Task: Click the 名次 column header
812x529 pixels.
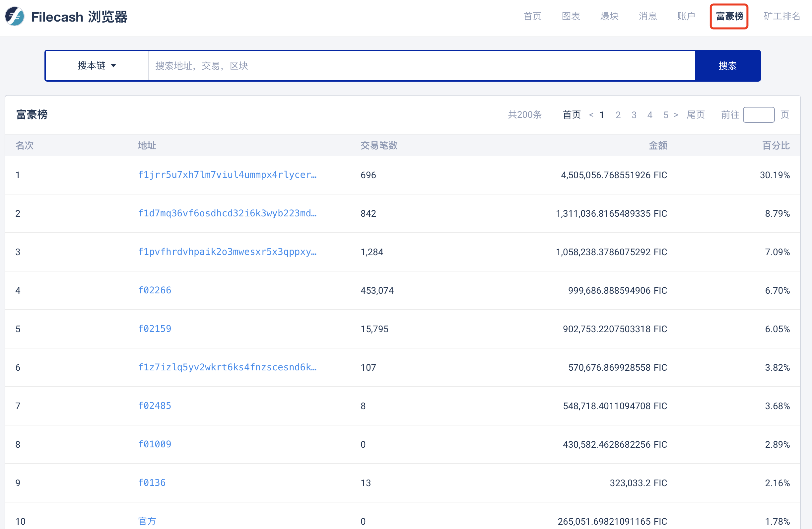Action: pyautogui.click(x=25, y=146)
